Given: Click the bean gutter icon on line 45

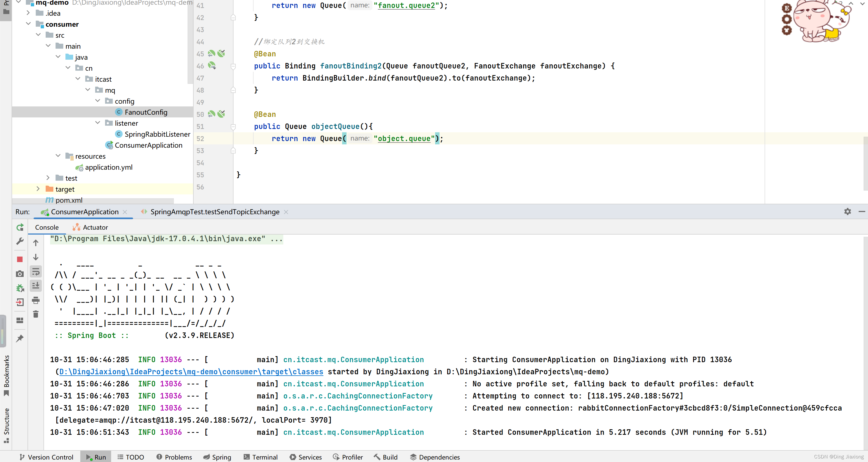Looking at the screenshot, I should (211, 53).
